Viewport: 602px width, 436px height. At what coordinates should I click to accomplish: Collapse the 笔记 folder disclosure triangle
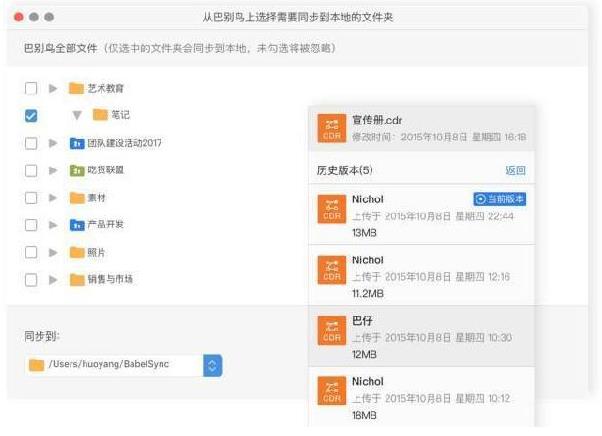tap(76, 115)
